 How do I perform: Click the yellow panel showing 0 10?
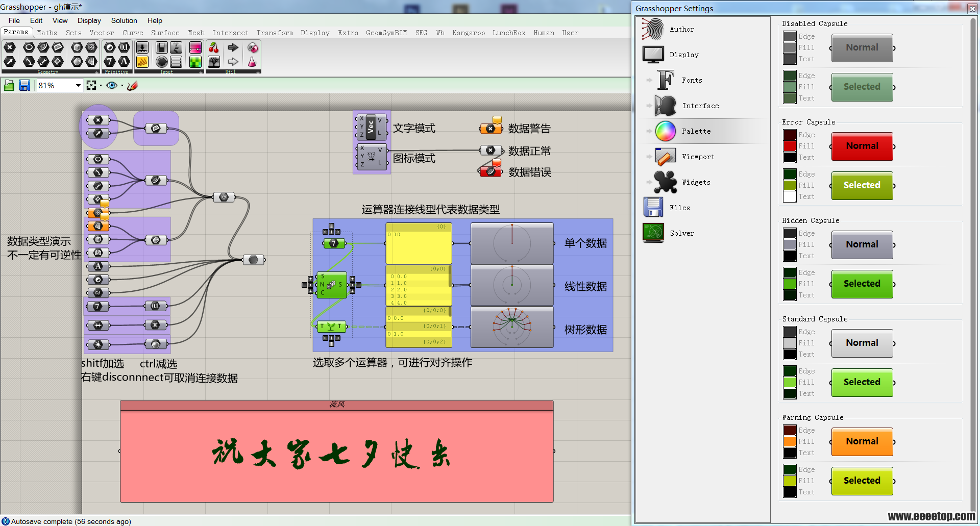tap(419, 243)
